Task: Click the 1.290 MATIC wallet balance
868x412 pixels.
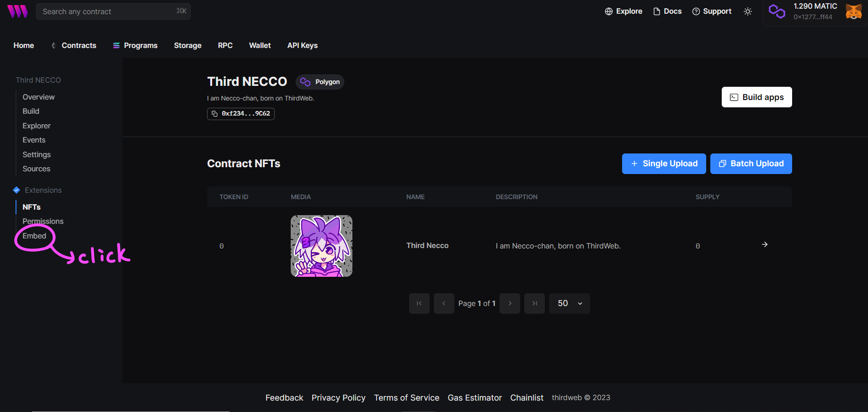Action: (x=815, y=6)
